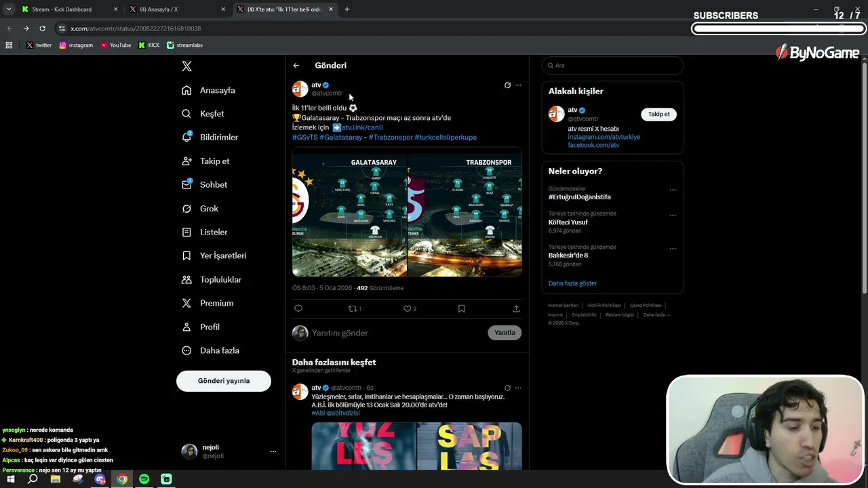This screenshot has height=488, width=868.
Task: Click Yanıtla reply button
Action: coord(505,333)
